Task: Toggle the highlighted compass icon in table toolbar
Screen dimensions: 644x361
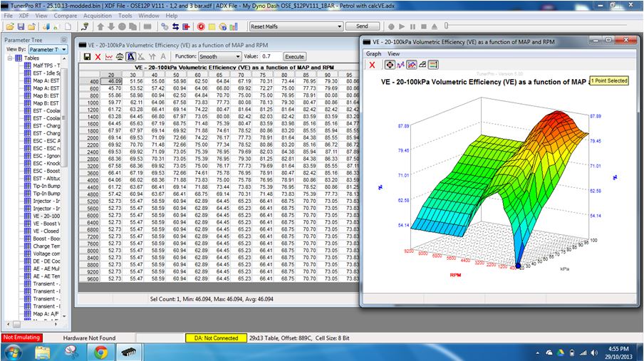Action: (130, 57)
